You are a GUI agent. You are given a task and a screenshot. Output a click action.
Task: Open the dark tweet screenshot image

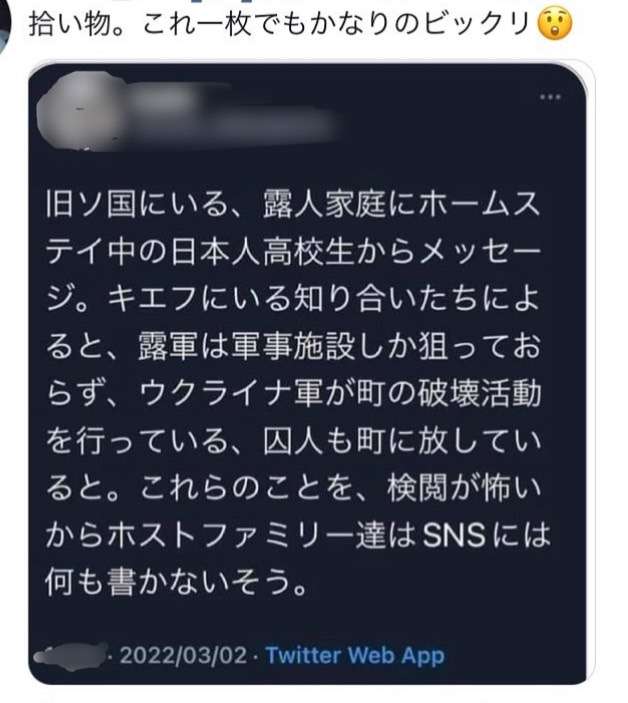pyautogui.click(x=308, y=374)
